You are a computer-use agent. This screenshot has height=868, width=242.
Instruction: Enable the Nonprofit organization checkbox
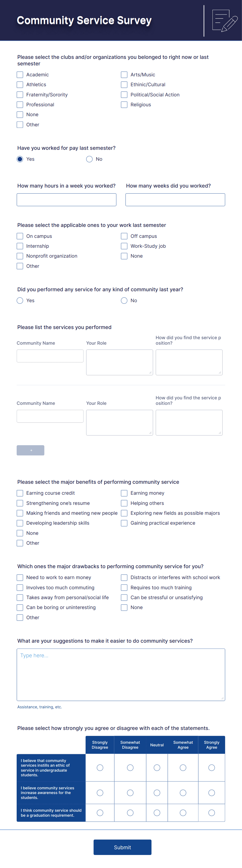point(20,256)
